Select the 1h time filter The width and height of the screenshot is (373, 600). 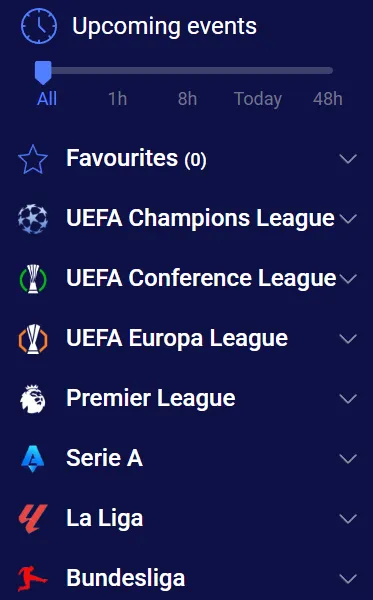pyautogui.click(x=117, y=99)
